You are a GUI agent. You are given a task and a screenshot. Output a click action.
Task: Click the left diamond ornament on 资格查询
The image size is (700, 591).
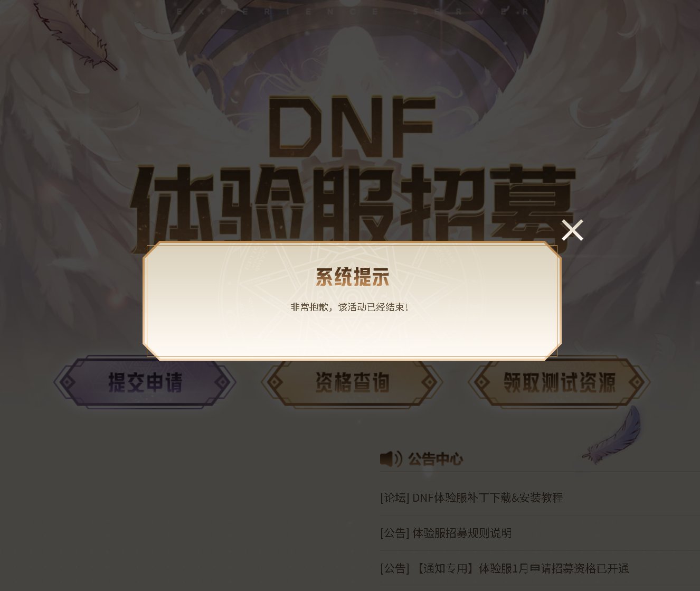[x=275, y=382]
